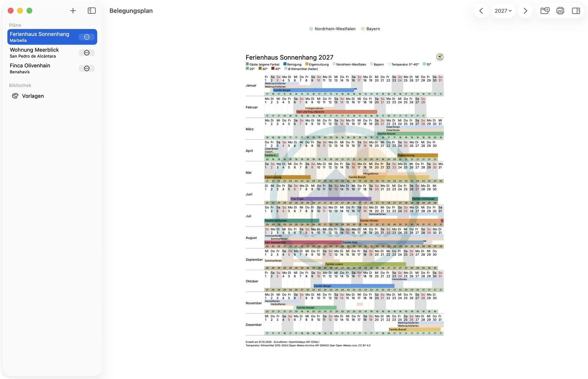Open the 2027 year dropdown

pyautogui.click(x=503, y=11)
